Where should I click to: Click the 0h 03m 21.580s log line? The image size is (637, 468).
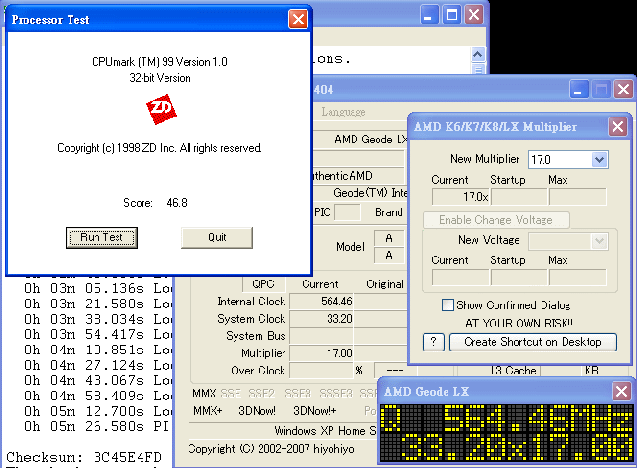click(98, 303)
